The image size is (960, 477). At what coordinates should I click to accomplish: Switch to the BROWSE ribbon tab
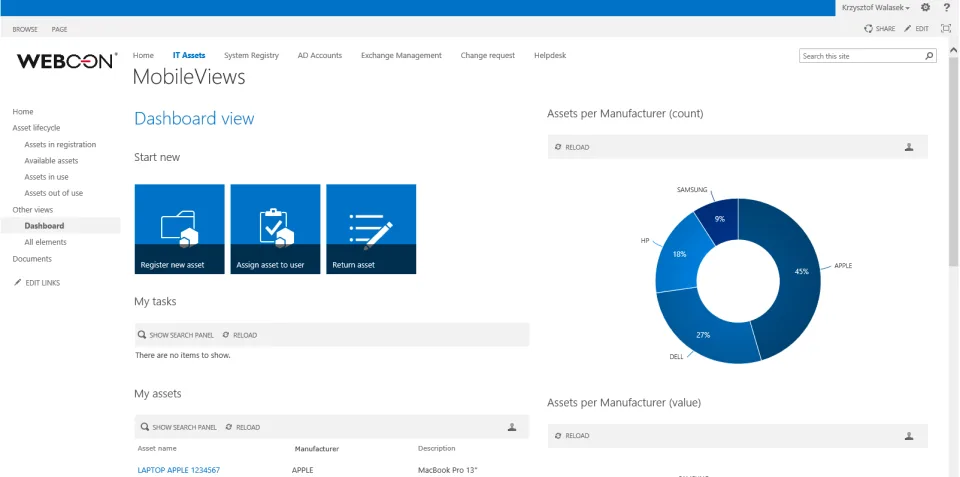pos(25,29)
